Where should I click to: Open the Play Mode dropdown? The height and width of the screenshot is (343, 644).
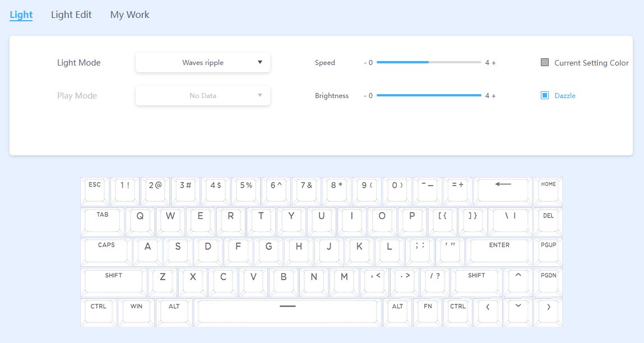coord(203,96)
